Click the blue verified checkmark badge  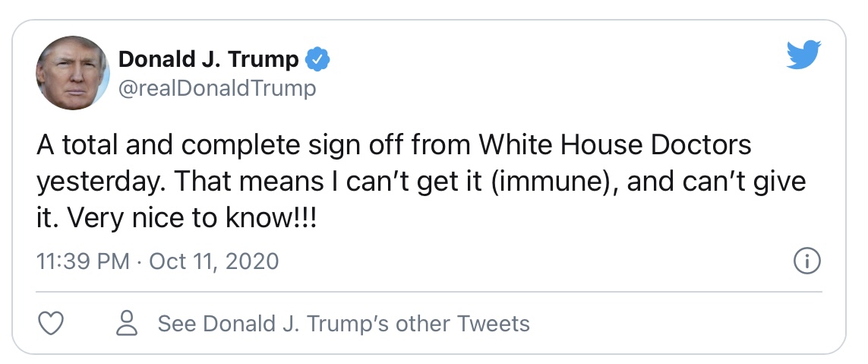pyautogui.click(x=317, y=59)
